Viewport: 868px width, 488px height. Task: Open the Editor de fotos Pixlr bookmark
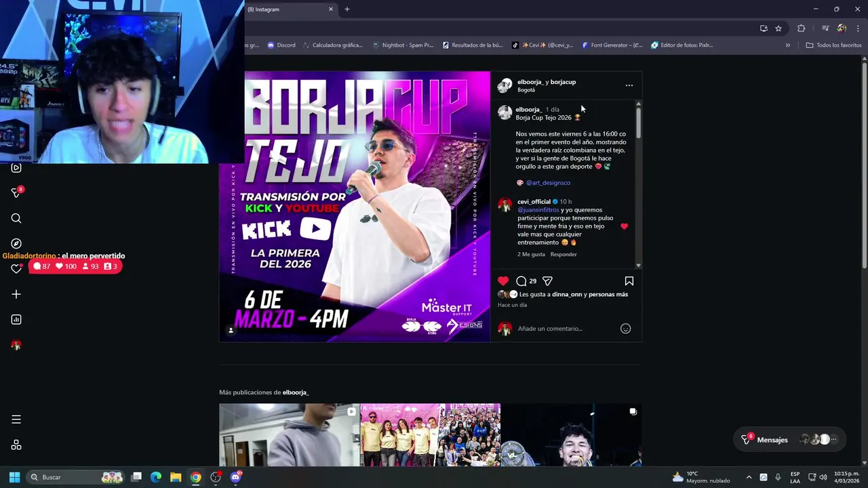682,45
